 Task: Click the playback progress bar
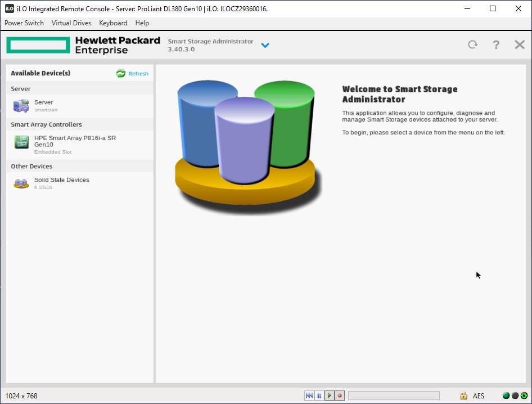394,396
